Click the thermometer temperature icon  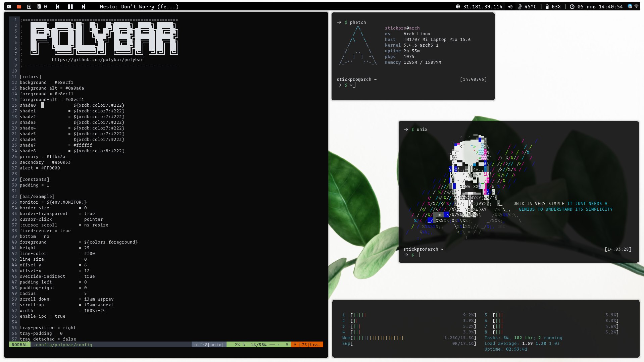(x=520, y=6)
